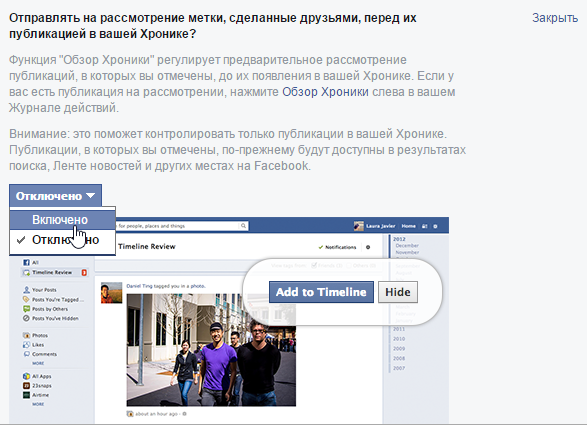
Task: Jump to 2012 in the timeline
Action: (399, 239)
